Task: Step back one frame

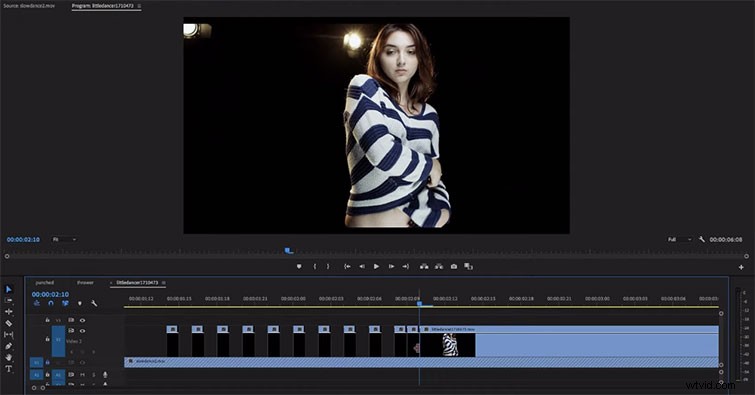Action: (362, 266)
